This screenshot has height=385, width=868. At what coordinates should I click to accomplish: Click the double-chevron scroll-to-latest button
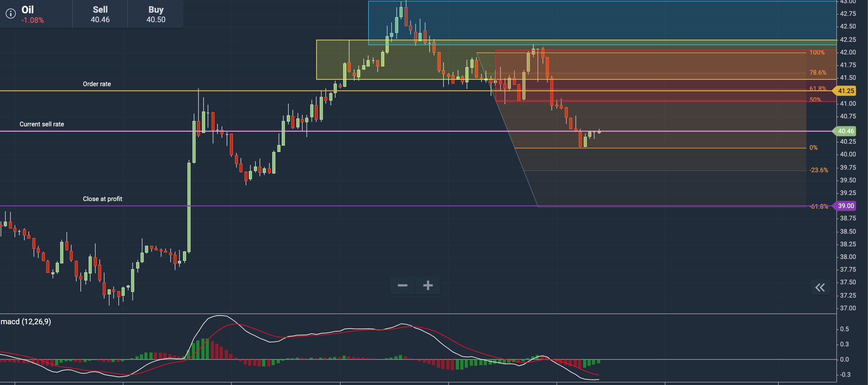pyautogui.click(x=820, y=287)
